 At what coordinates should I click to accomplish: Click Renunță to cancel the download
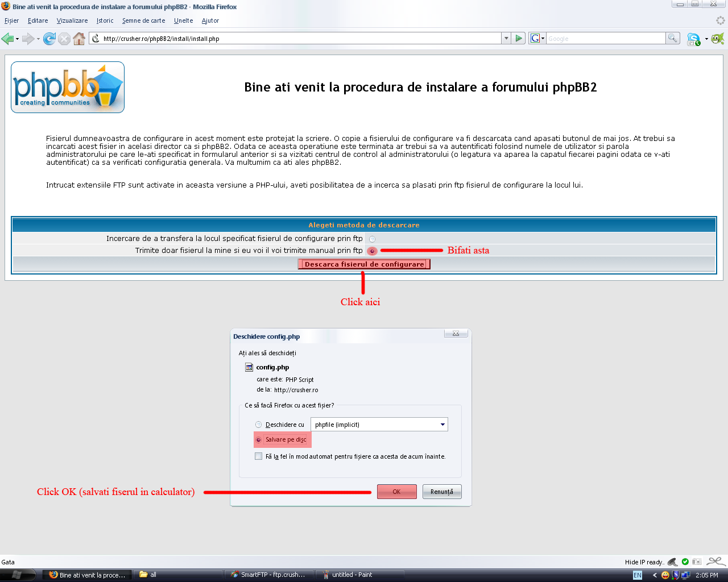pos(442,492)
